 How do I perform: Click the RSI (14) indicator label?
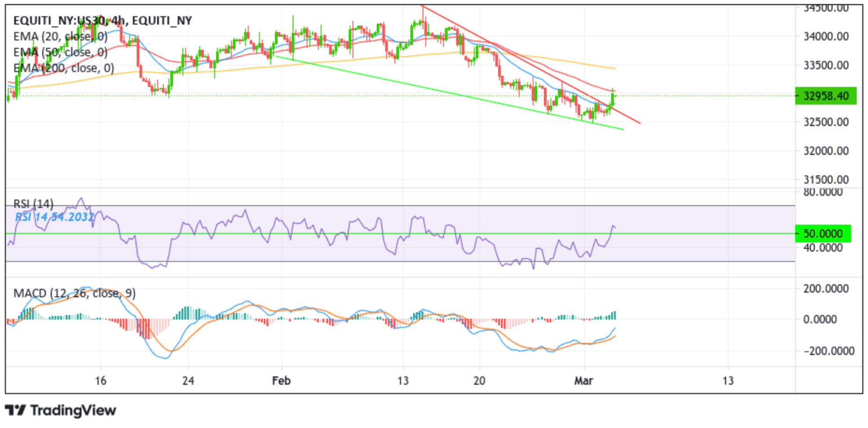[33, 204]
